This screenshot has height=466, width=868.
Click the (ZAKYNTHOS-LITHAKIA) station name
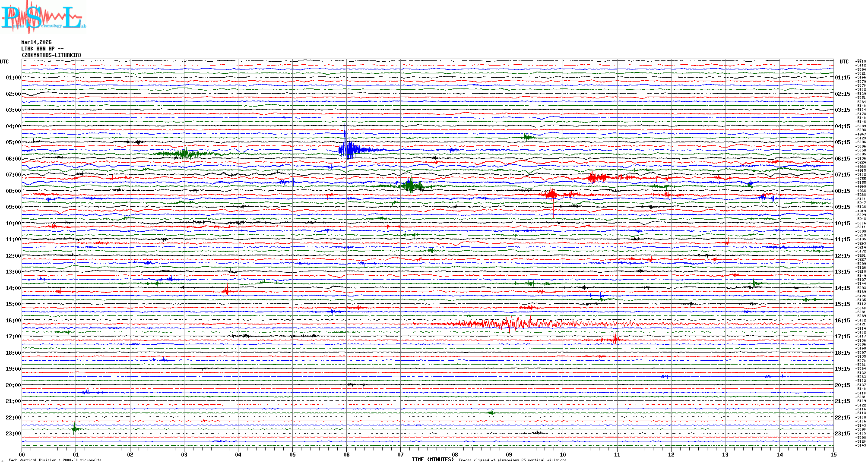point(51,55)
